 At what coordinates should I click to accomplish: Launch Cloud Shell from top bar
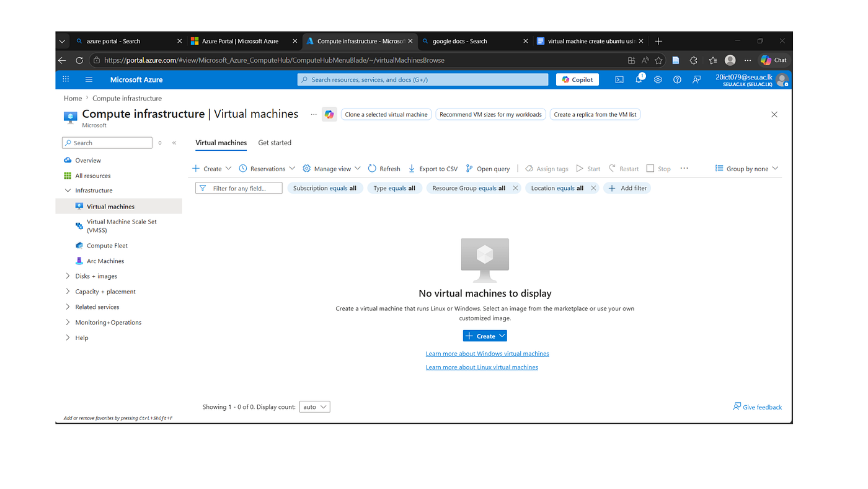tap(619, 79)
